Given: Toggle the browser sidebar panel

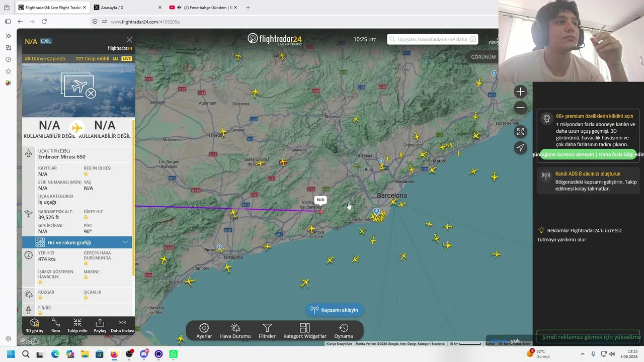Looking at the screenshot, I should [8, 22].
